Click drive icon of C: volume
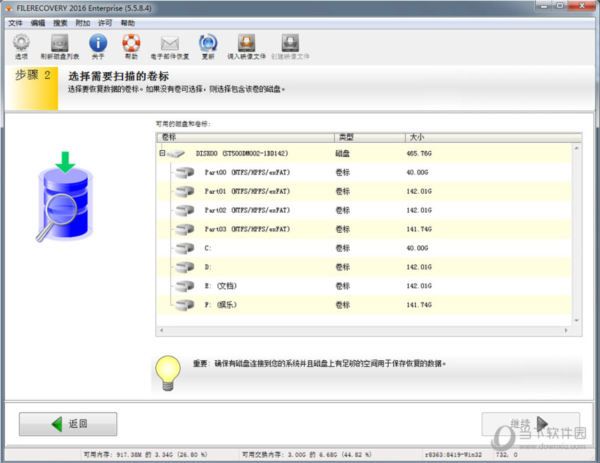Image resolution: width=600 pixels, height=463 pixels. click(x=185, y=248)
